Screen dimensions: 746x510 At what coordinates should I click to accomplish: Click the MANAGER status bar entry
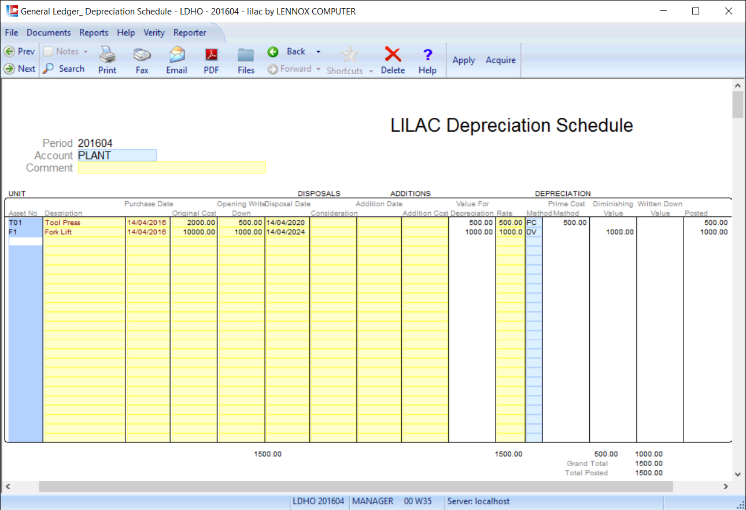point(373,501)
